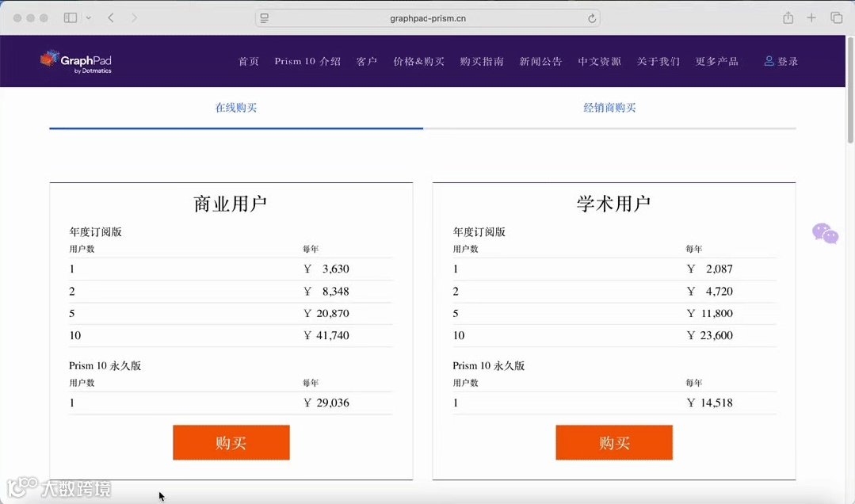Open the 新闻公告 navigation item

click(x=540, y=61)
